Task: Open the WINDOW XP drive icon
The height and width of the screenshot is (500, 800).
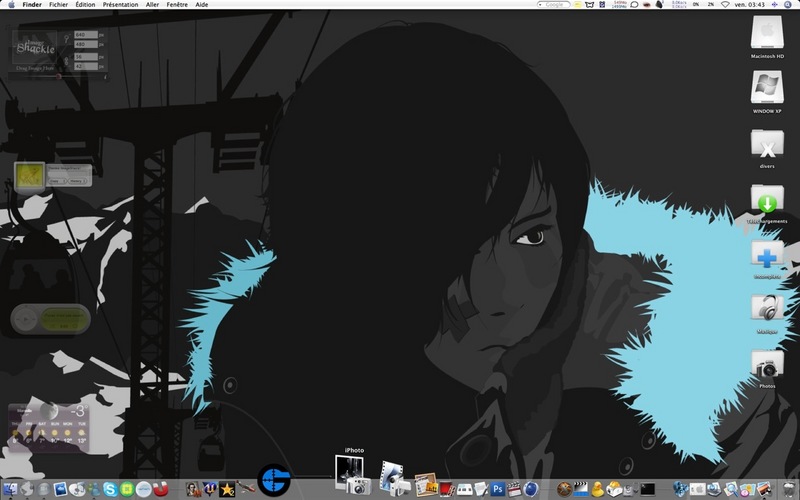Action: [767, 87]
